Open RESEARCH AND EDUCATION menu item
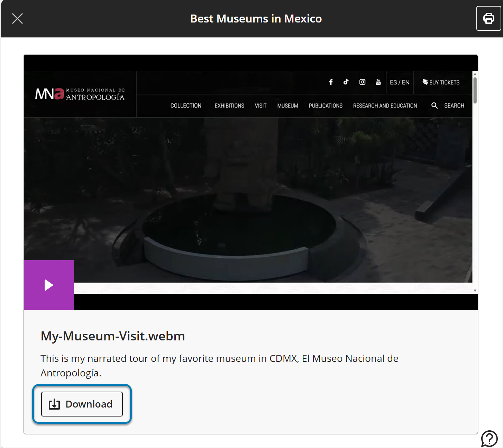The image size is (503, 448). [385, 106]
